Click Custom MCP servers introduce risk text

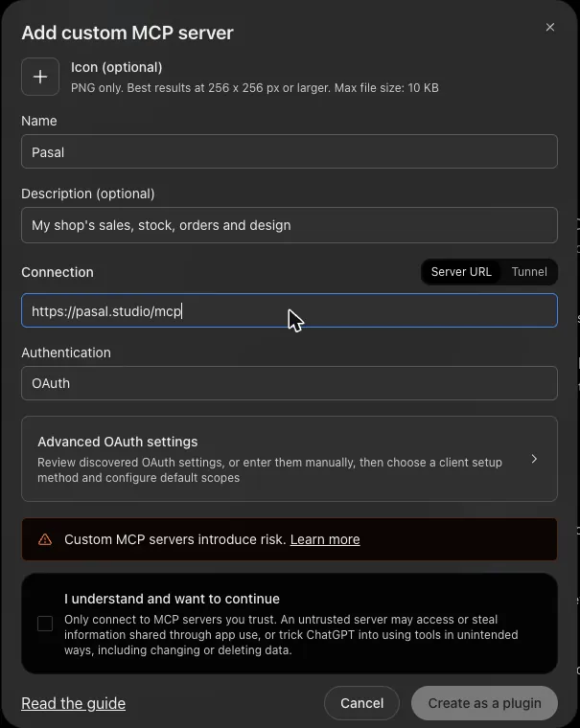point(174,539)
